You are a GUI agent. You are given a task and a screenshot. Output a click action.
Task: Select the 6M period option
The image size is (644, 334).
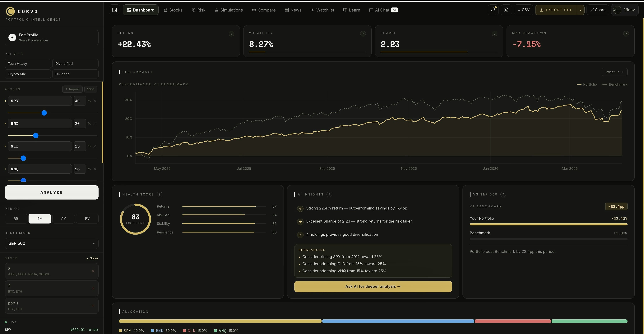click(x=16, y=219)
